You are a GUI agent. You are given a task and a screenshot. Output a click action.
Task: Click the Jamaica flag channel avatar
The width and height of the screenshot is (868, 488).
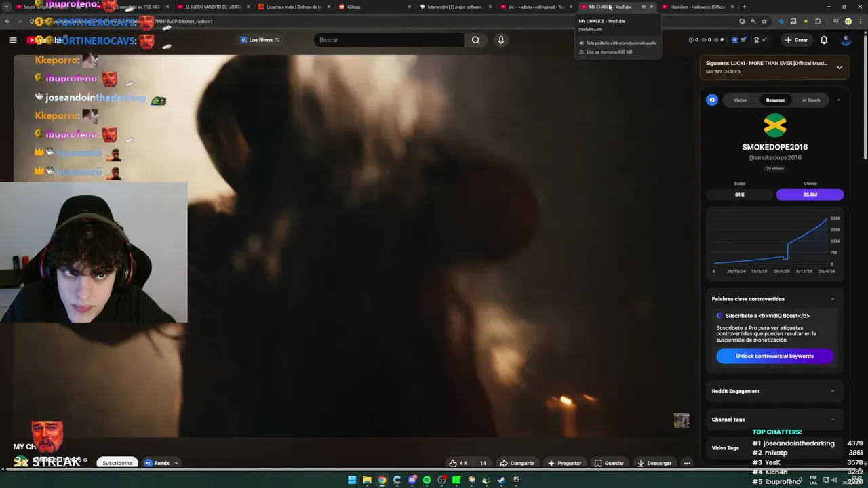point(774,125)
